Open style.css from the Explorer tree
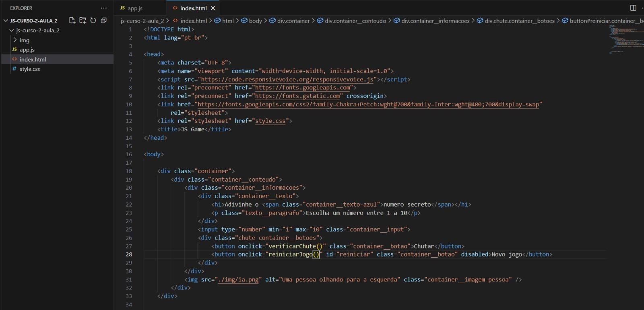644x310 pixels. (30, 69)
